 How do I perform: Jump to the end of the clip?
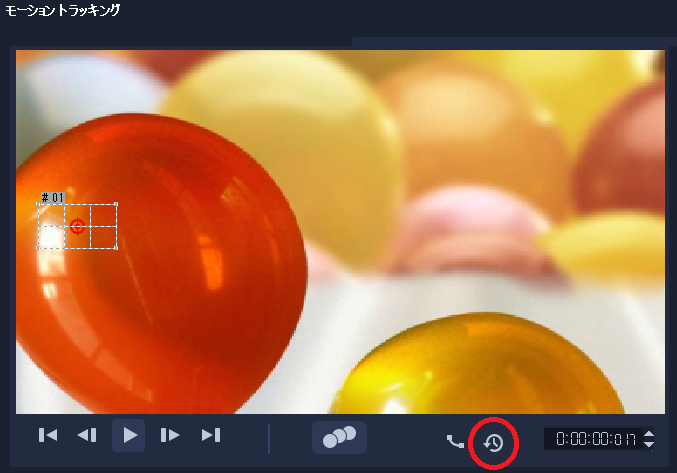[x=211, y=435]
